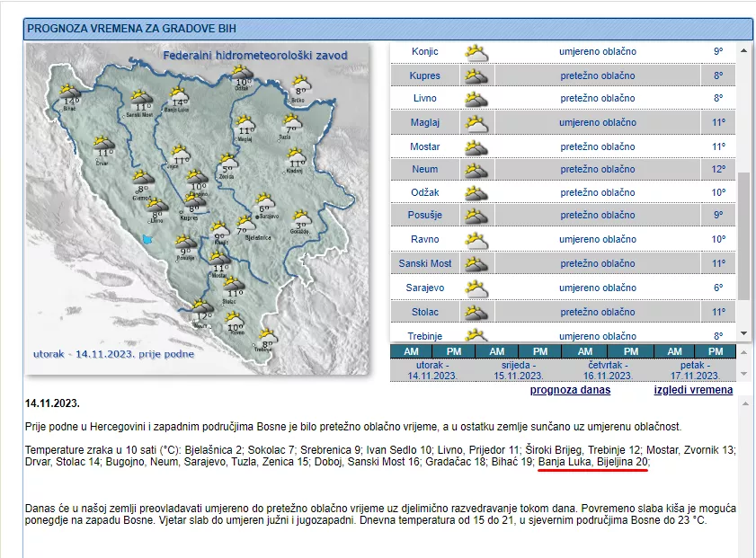The height and width of the screenshot is (558, 756).
Task: Click the weather icon in the Neum row
Action: (476, 170)
